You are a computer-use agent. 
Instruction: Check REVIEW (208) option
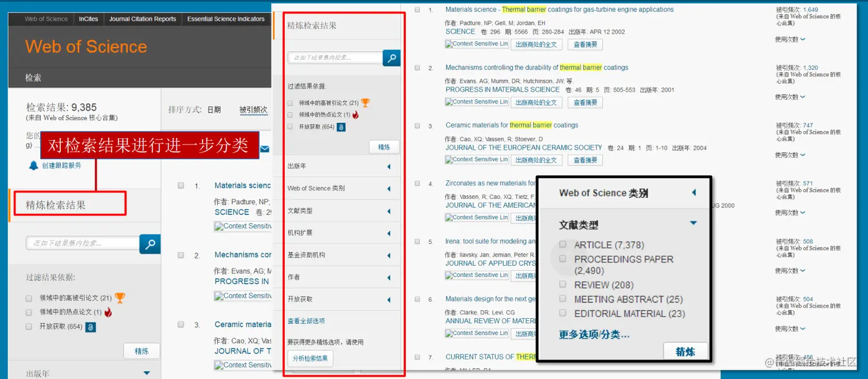click(563, 284)
